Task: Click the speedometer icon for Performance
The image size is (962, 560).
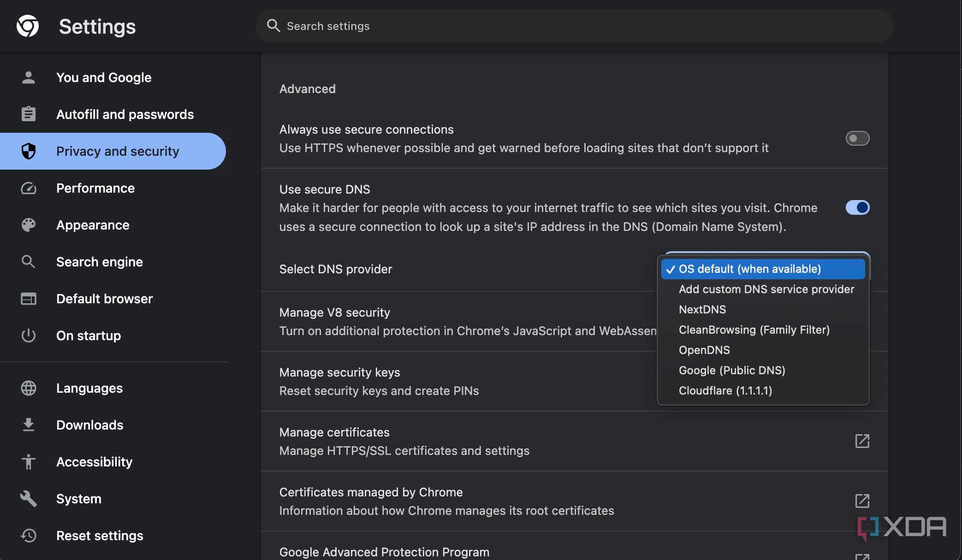Action: [x=29, y=188]
